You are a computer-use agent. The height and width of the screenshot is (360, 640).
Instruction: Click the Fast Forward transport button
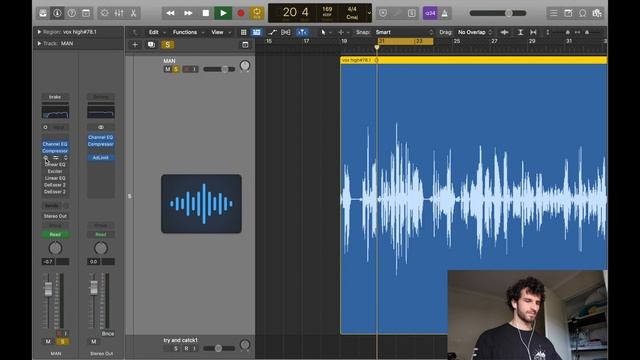(188, 13)
